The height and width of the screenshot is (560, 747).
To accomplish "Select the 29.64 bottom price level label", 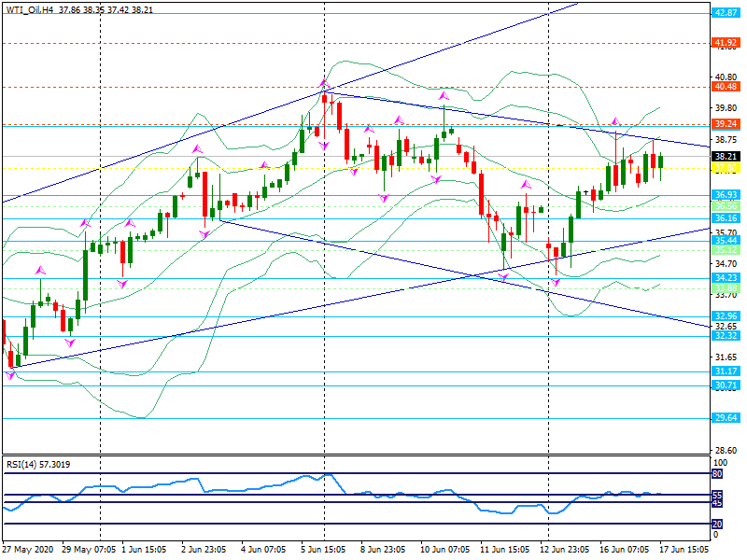I will click(x=726, y=418).
